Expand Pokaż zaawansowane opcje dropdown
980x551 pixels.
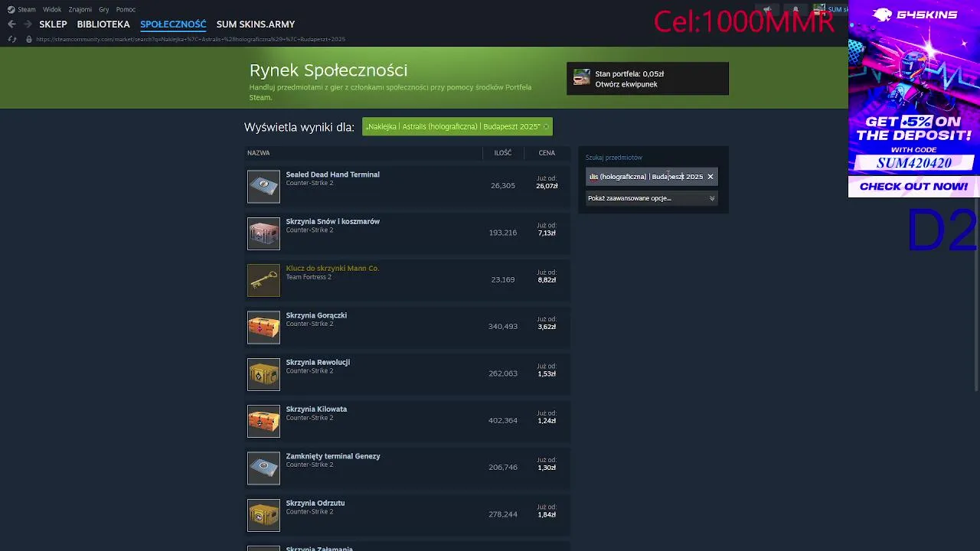click(x=652, y=198)
